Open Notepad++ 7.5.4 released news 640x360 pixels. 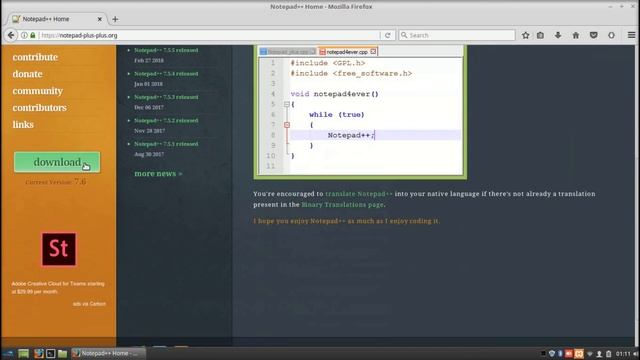coord(166,74)
